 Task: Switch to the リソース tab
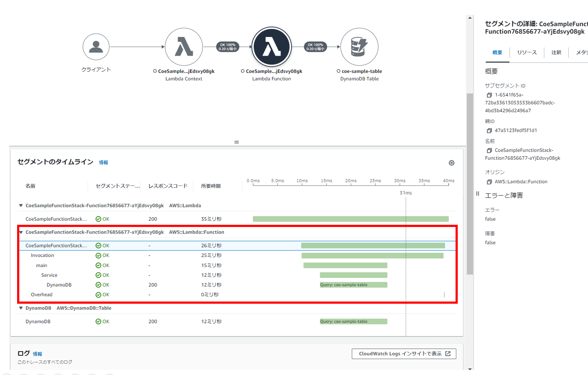click(527, 53)
